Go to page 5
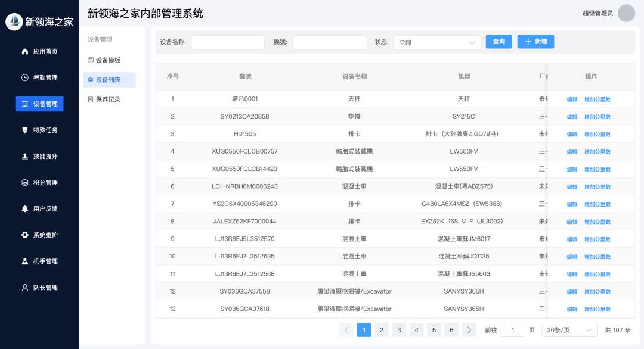Screen dimensions: 644x349 434,330
